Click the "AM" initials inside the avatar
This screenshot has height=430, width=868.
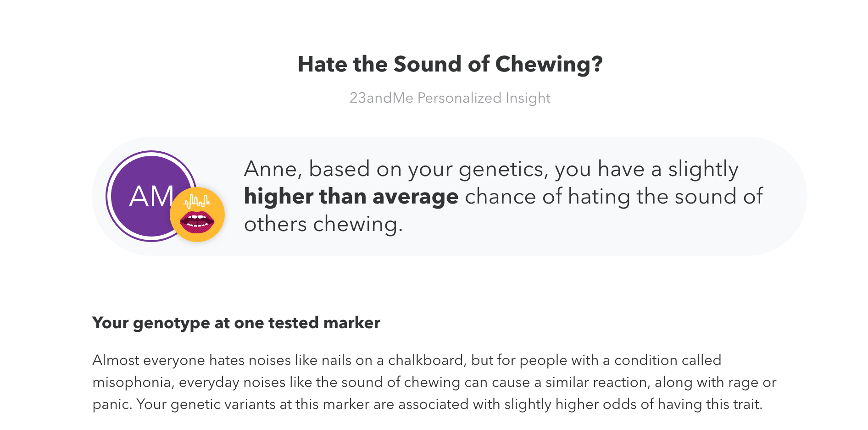pos(151,197)
